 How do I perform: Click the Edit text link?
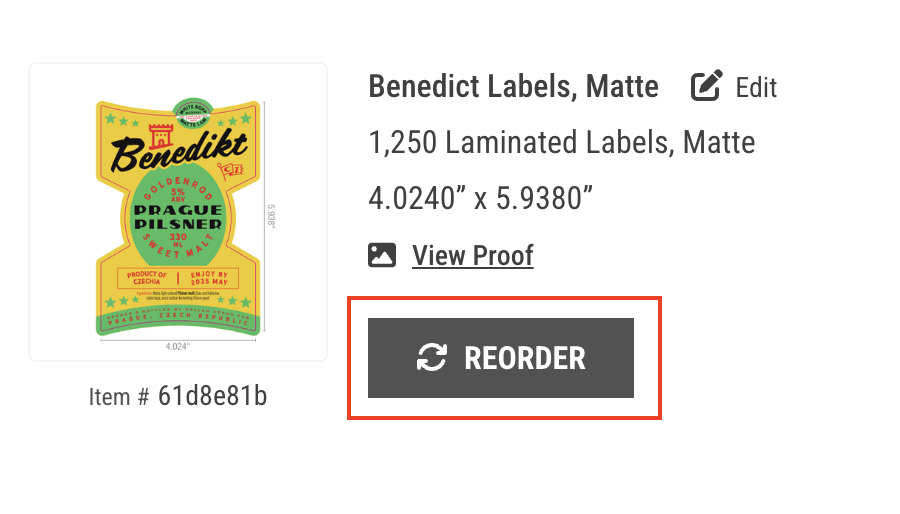756,88
